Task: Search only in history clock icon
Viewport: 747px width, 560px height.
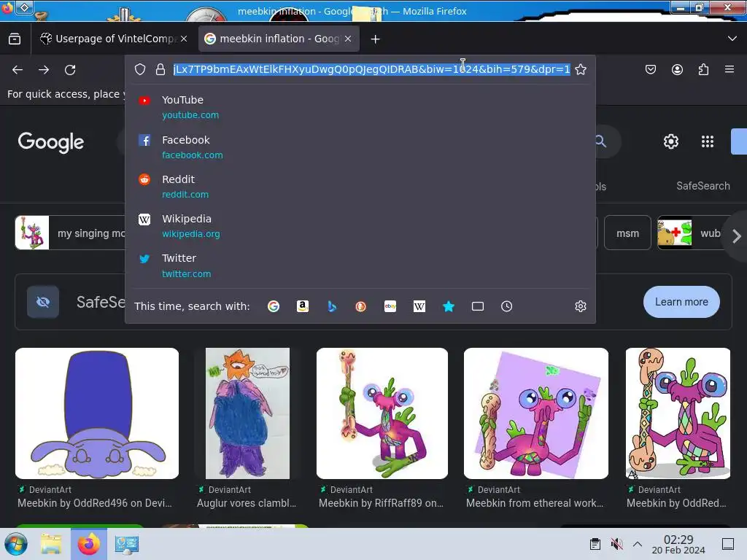Action: pos(506,306)
